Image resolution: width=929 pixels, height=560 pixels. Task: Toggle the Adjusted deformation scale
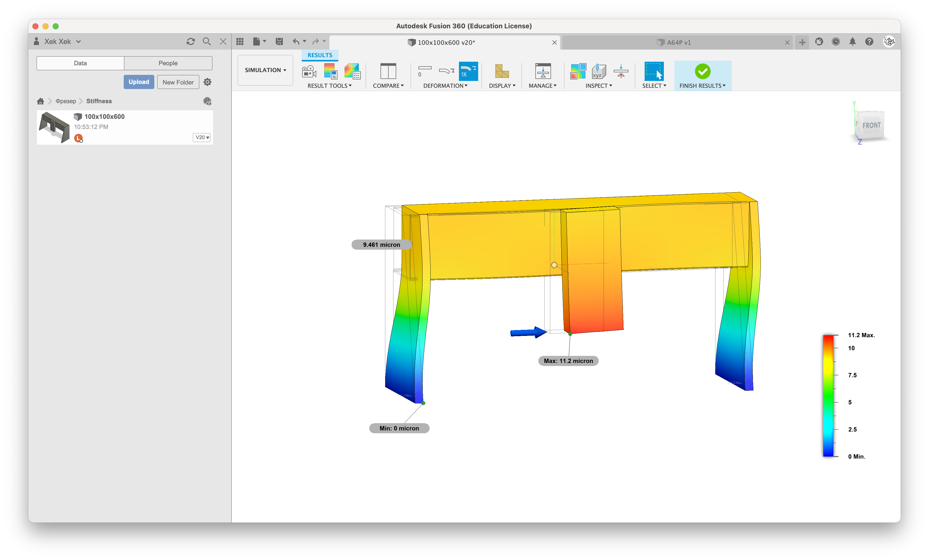(446, 71)
